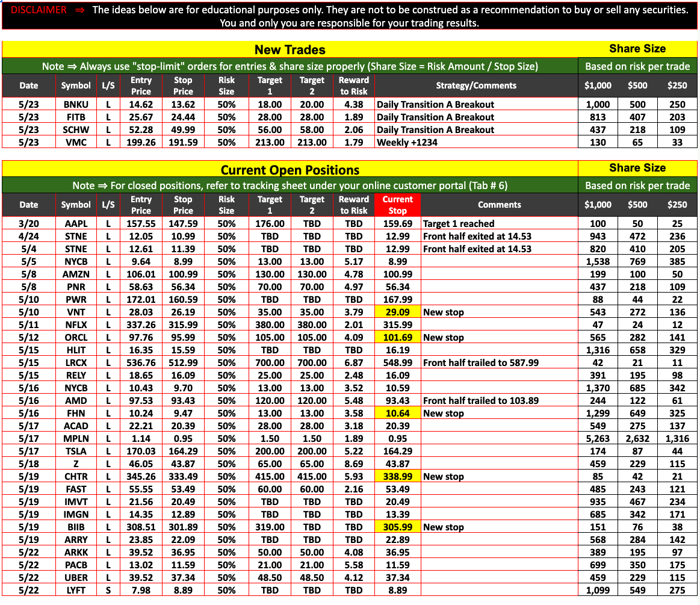Click the "S" short indicator in LYFT row
700x605 pixels.
[x=108, y=591]
